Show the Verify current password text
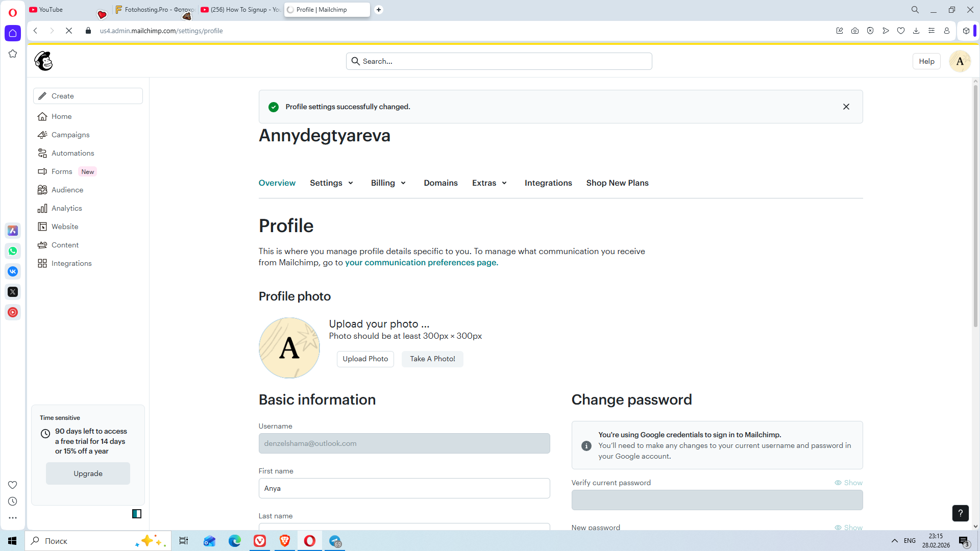 coord(848,483)
